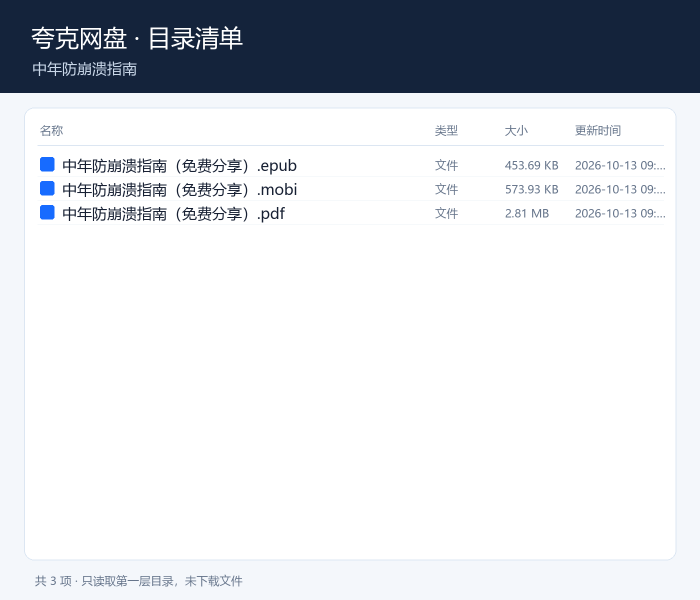Click the 名称 column header
Image resolution: width=700 pixels, height=600 pixels.
click(51, 130)
